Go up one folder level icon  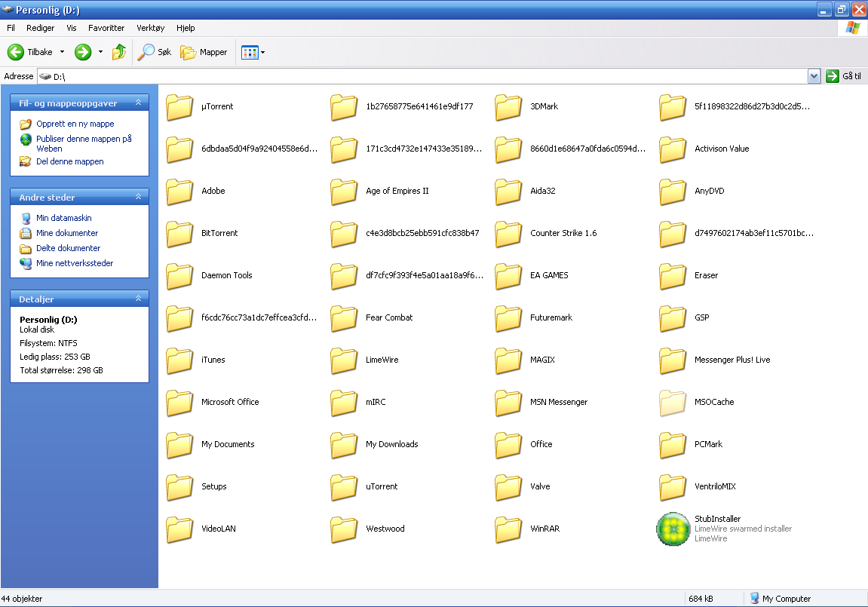point(119,52)
